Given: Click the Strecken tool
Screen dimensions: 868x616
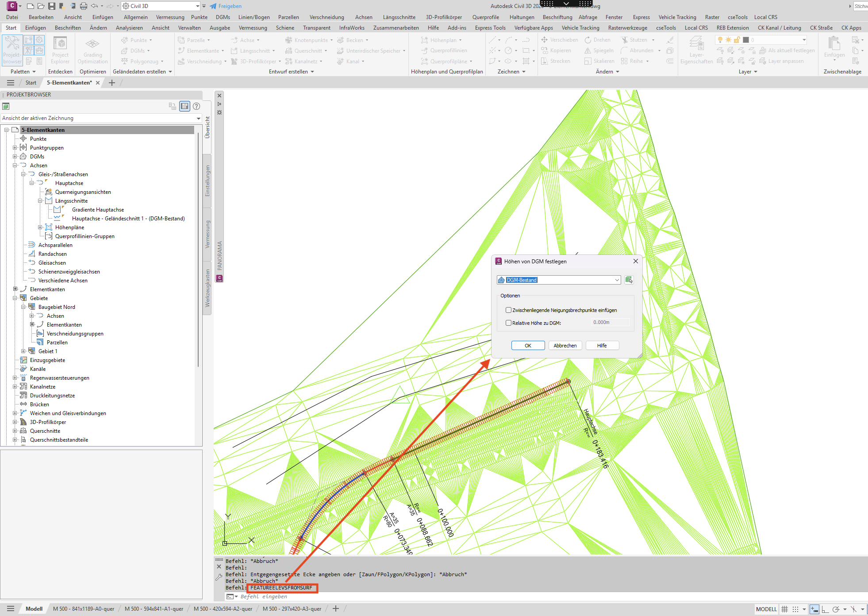Looking at the screenshot, I should tap(556, 61).
